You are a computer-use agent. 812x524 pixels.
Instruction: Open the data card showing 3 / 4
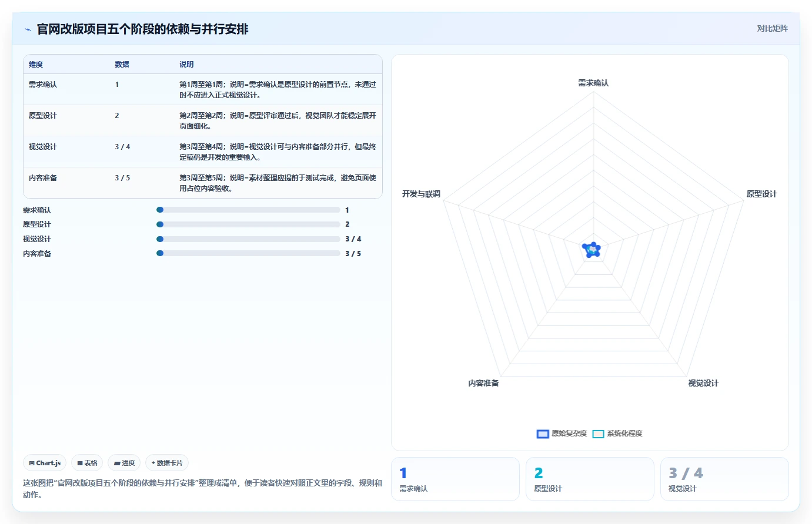pyautogui.click(x=724, y=479)
